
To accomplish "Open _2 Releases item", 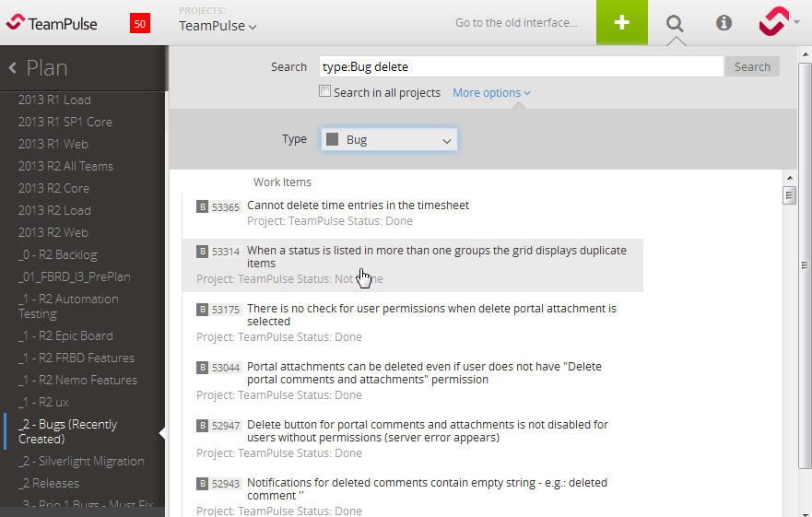I will coord(49,483).
